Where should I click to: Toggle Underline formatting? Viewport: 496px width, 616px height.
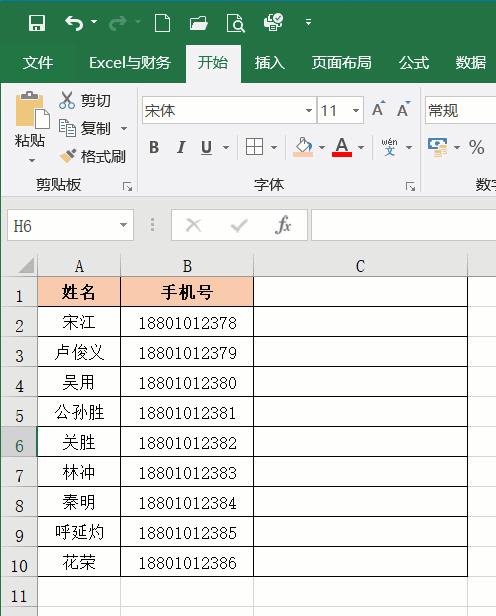tap(207, 148)
